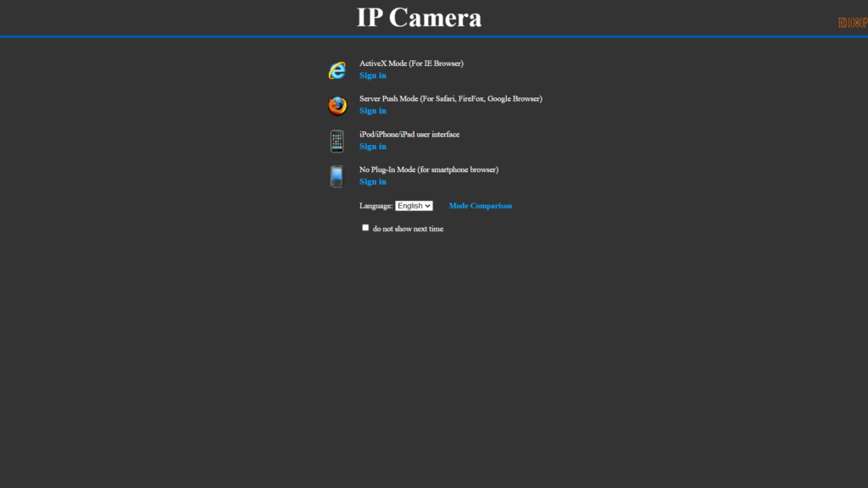Click the smartphone icon for No Plug-In Mode
This screenshot has width=868, height=488.
tap(337, 176)
